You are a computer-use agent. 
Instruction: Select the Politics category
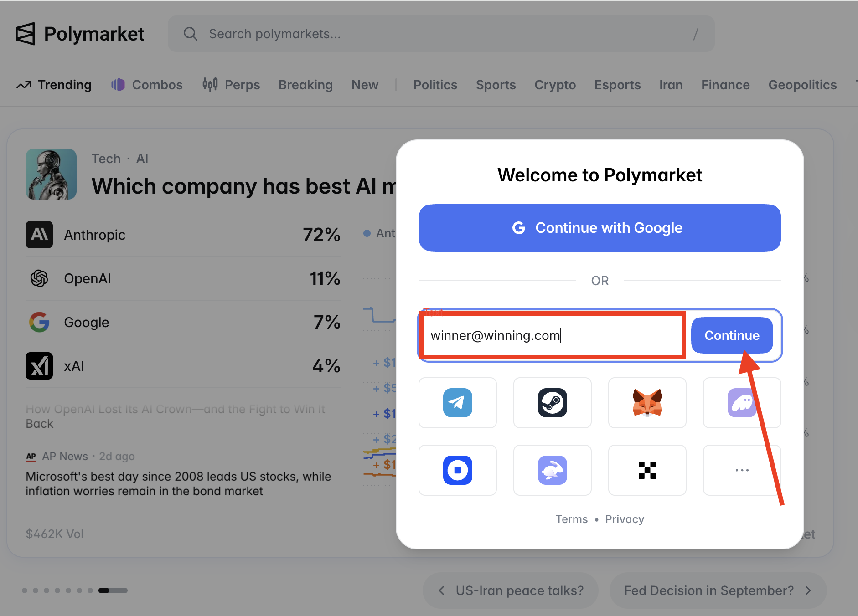(x=435, y=85)
